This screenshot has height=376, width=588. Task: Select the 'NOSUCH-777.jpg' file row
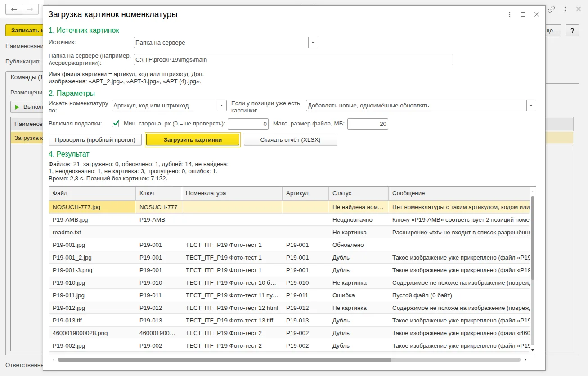(x=290, y=207)
